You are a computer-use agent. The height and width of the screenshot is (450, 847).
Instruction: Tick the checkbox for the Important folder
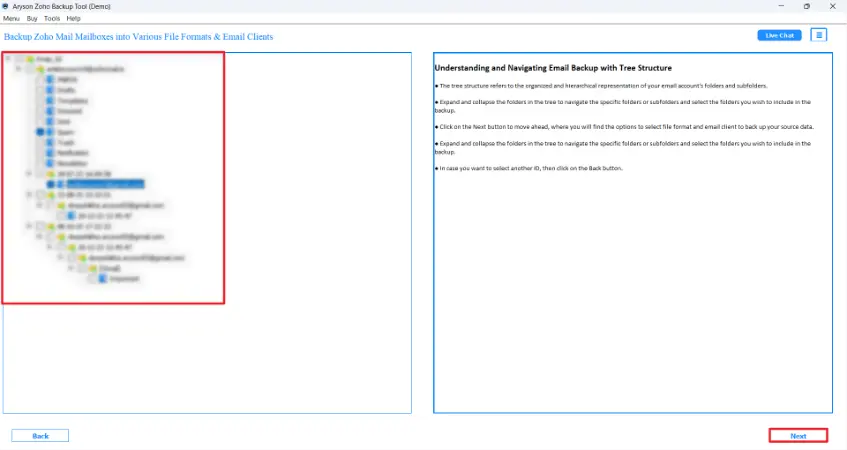tap(92, 279)
